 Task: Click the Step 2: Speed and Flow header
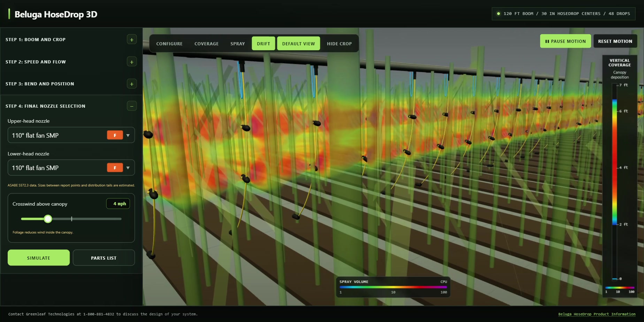pyautogui.click(x=36, y=62)
